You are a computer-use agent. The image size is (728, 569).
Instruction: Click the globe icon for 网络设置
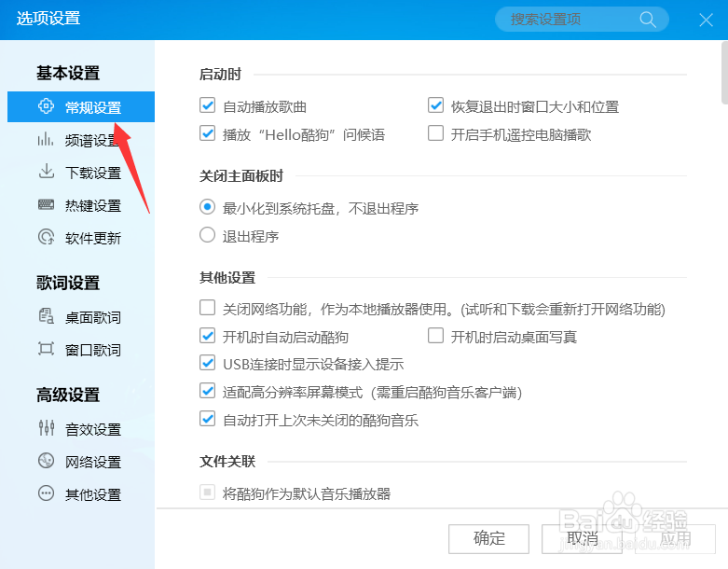pos(46,460)
